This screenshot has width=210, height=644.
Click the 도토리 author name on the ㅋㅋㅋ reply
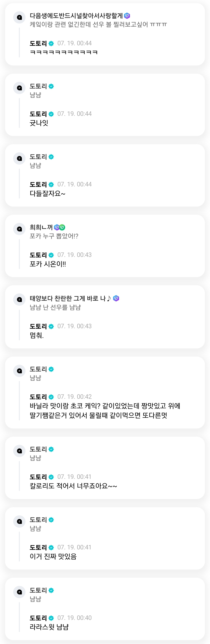point(38,44)
